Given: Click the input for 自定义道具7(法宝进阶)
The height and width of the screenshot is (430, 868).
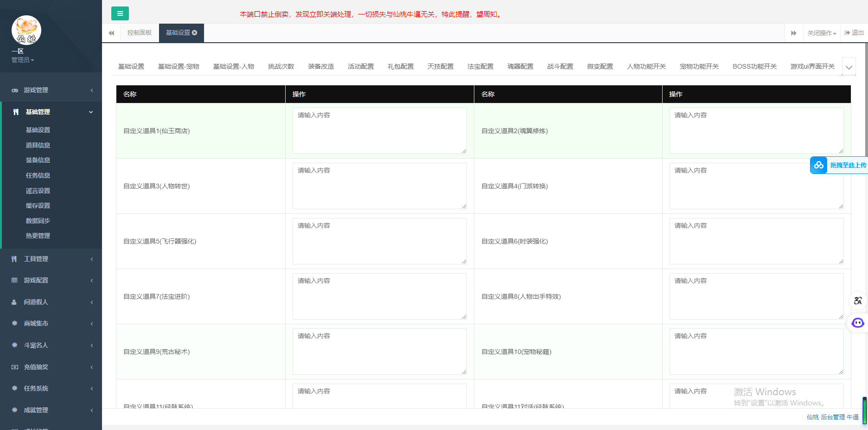Looking at the screenshot, I should 380,296.
